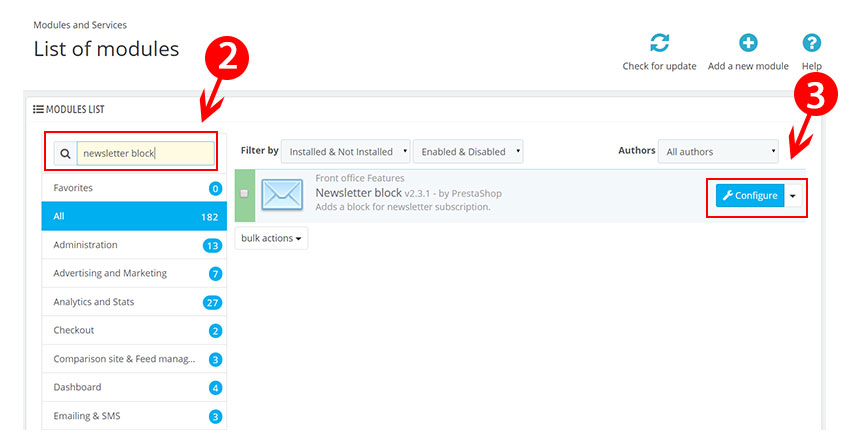Tick the Newsletter block module checkbox
The image size is (850, 446).
(244, 193)
